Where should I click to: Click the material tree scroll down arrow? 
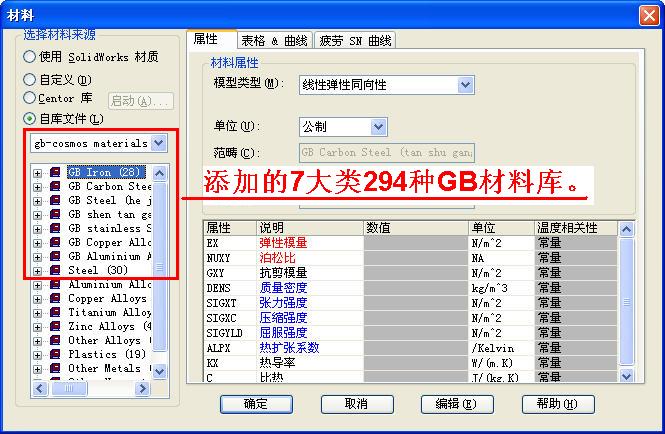click(x=159, y=372)
